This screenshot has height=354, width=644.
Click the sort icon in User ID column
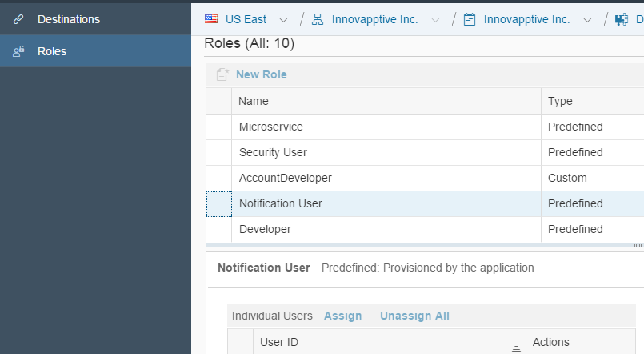(x=516, y=347)
